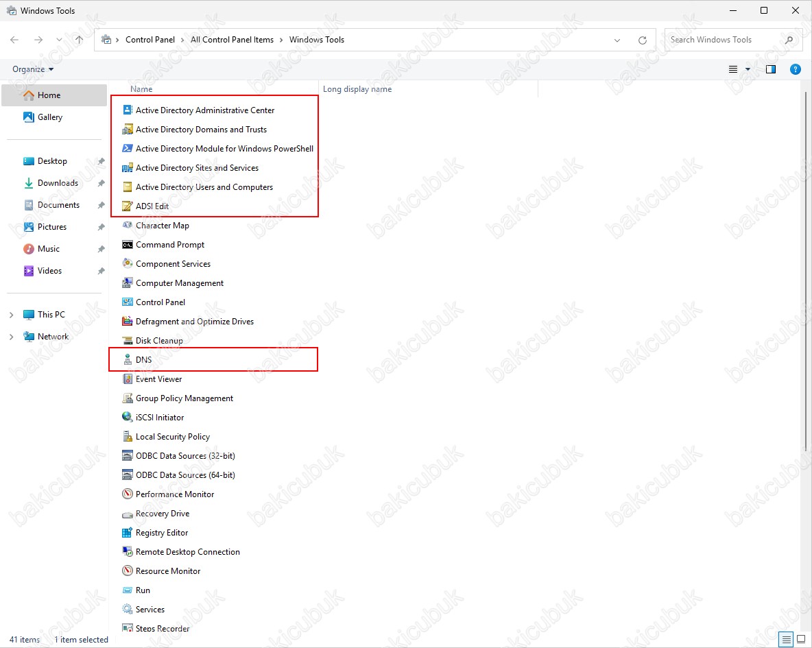This screenshot has height=648, width=812.
Task: Click the Recovery Drive icon
Action: pyautogui.click(x=128, y=514)
